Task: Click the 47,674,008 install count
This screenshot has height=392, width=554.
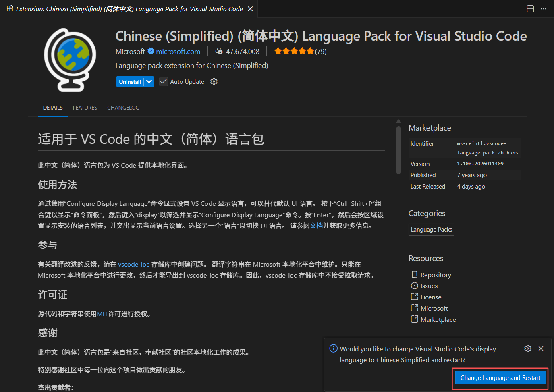Action: 243,51
